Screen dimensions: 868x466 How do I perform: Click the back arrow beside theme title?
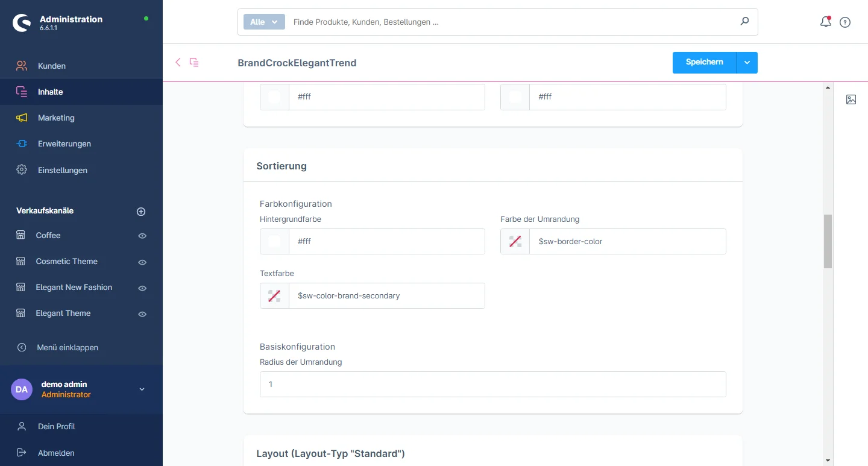pyautogui.click(x=178, y=62)
